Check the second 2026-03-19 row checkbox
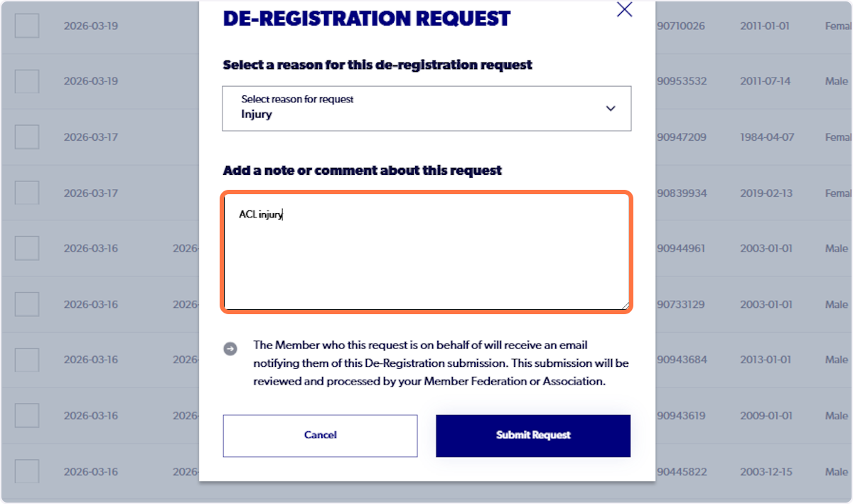Image resolution: width=853 pixels, height=504 pixels. pos(26,81)
